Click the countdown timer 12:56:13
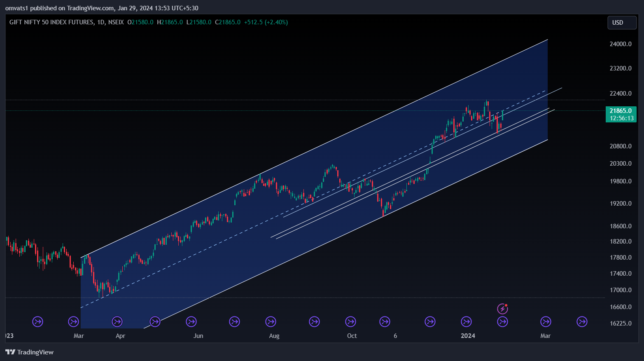This screenshot has height=361, width=644. [x=621, y=118]
